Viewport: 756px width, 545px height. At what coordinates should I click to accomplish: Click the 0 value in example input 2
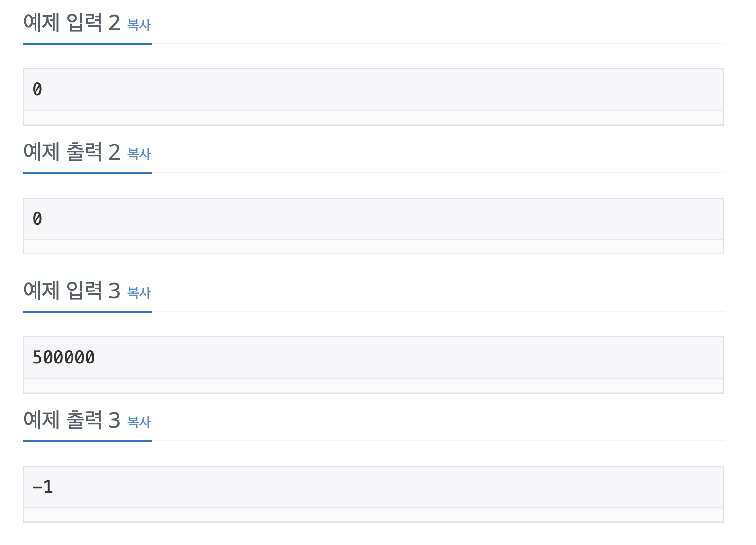tap(37, 90)
